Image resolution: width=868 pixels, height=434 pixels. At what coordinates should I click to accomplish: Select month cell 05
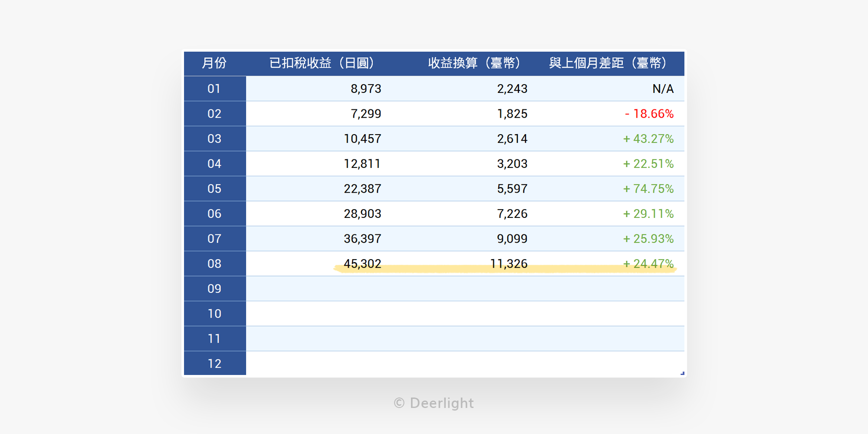[x=215, y=189]
